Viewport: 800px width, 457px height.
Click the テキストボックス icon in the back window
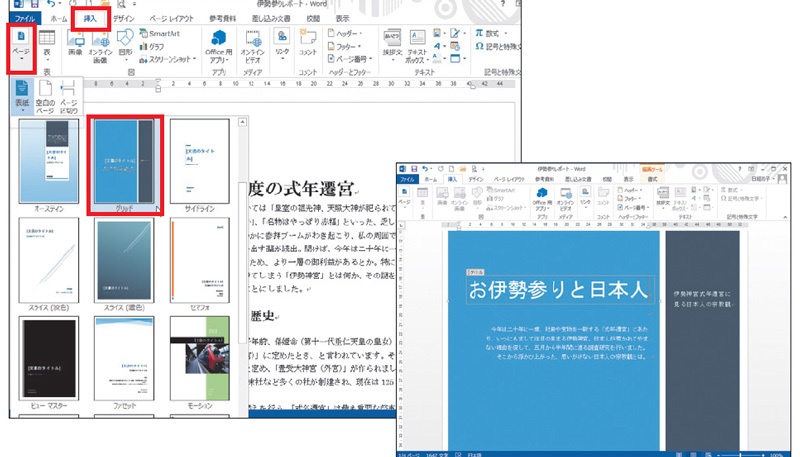click(416, 46)
